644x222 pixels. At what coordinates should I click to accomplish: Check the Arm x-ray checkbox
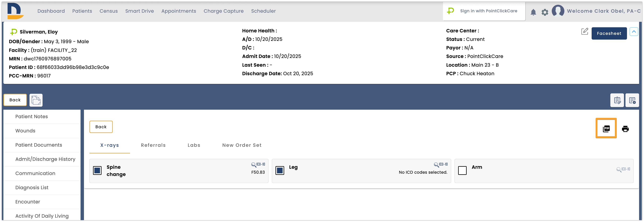pyautogui.click(x=462, y=171)
